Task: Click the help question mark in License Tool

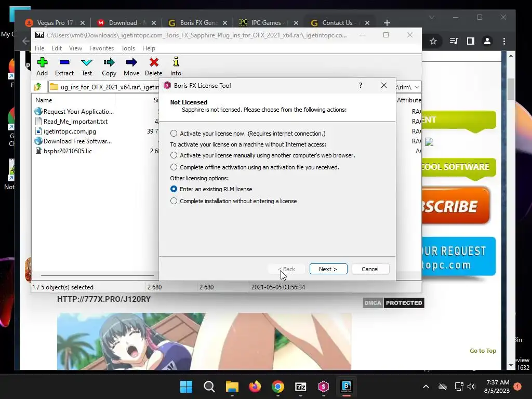Action: (x=361, y=85)
